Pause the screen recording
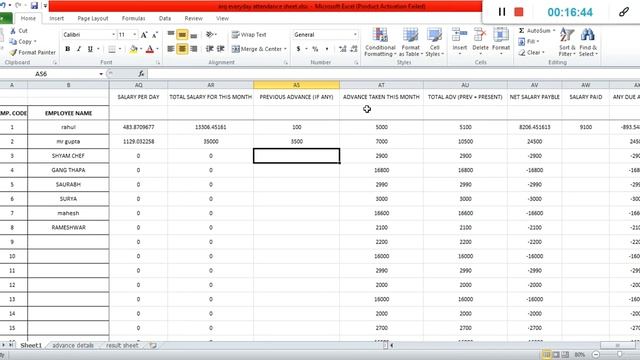Viewport: 640px width, 360px height. 502,12
